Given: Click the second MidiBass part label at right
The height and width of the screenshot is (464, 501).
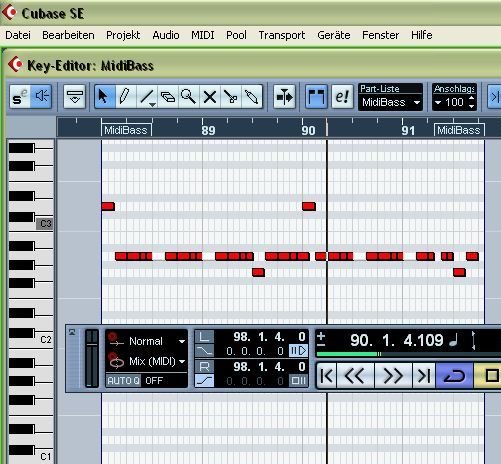Looking at the screenshot, I should (459, 130).
